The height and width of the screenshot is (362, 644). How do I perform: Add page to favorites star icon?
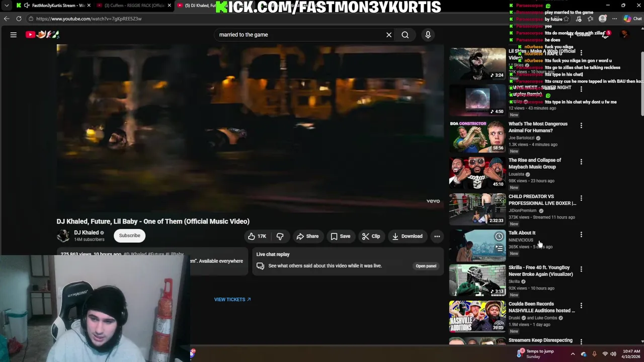tap(566, 19)
